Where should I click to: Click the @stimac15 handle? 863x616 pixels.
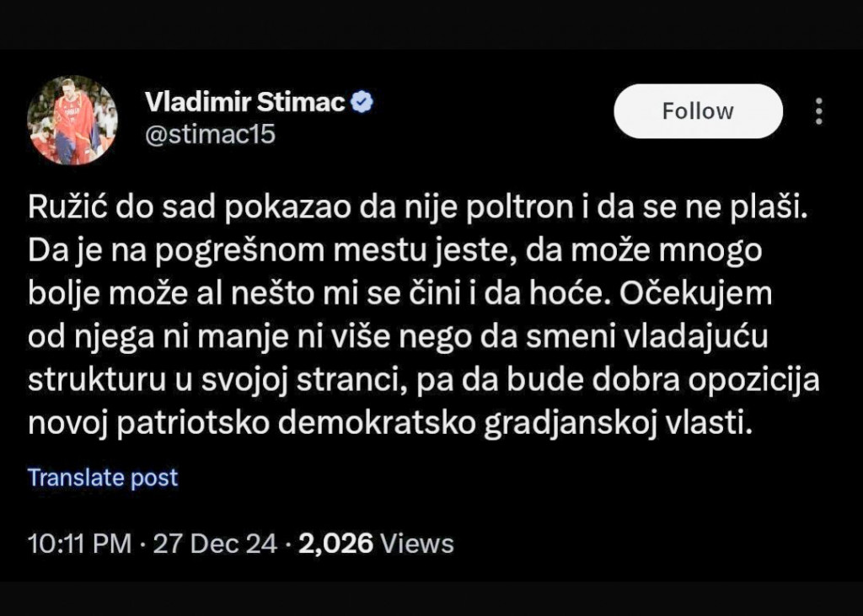tap(211, 135)
